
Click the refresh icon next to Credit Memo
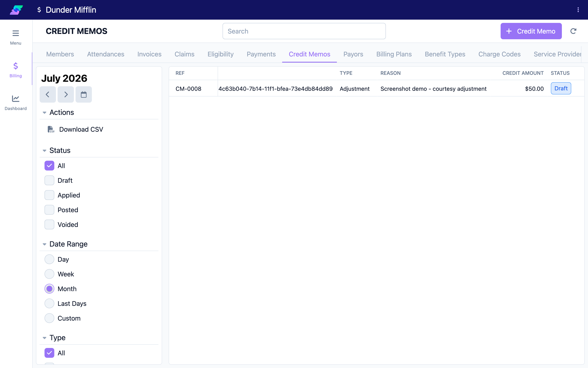573,31
